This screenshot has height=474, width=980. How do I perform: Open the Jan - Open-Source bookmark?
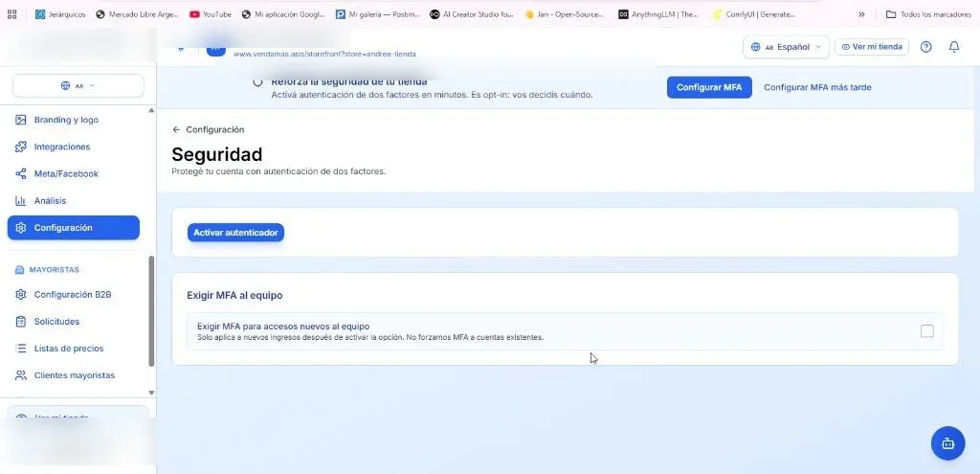(565, 14)
